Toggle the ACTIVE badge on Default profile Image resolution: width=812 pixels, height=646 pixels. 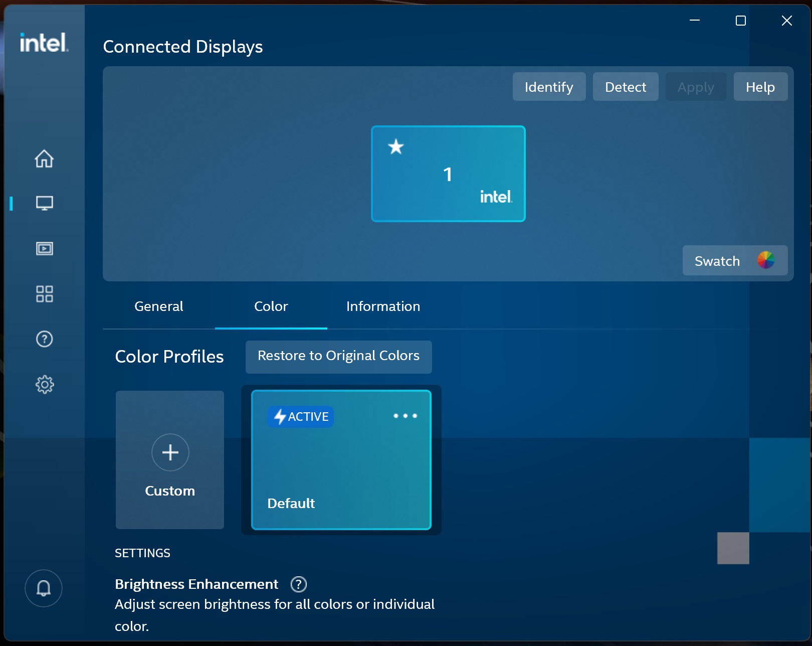coord(300,416)
